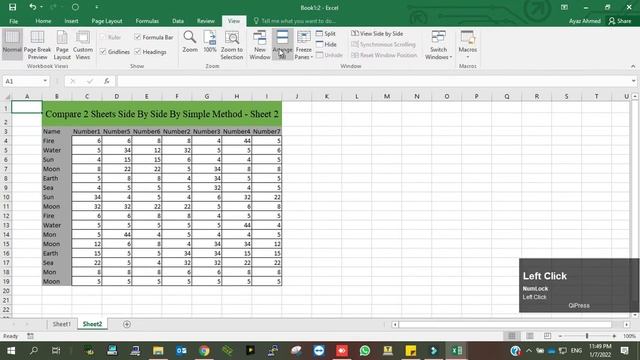640x360 pixels.
Task: Click the Ayaz Ahmed account name
Action: (584, 21)
